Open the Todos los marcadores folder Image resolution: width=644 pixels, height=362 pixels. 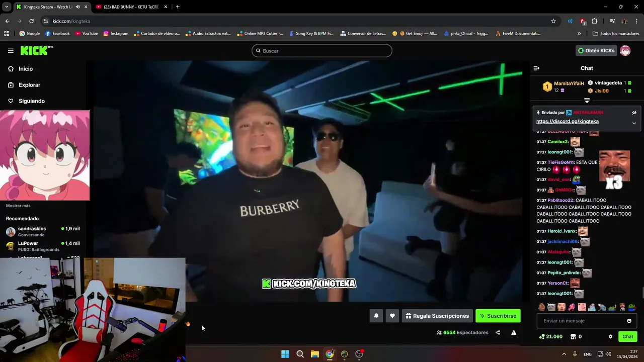tap(616, 34)
